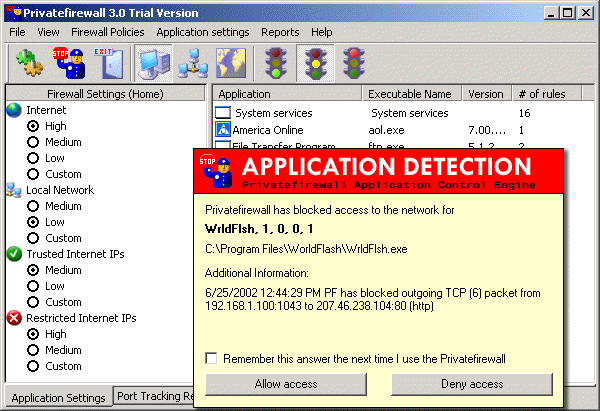This screenshot has height=411, width=600.
Task: Click the System services row icon
Action: pyautogui.click(x=223, y=113)
